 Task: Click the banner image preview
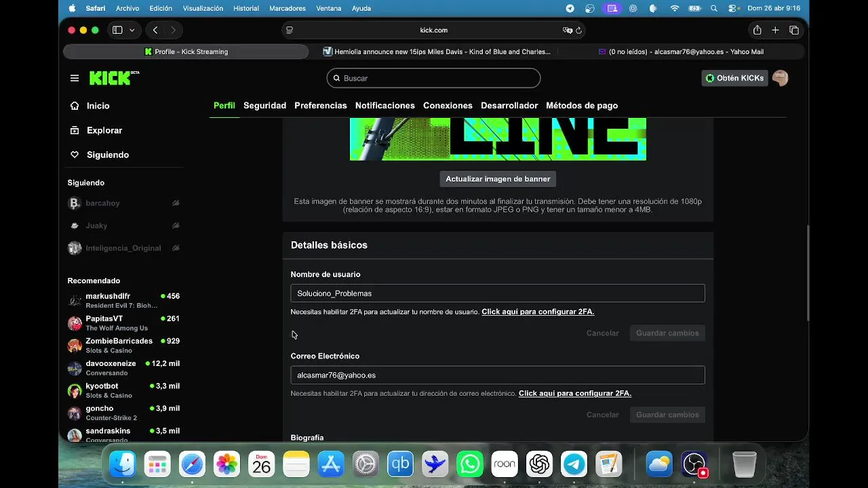coord(498,139)
